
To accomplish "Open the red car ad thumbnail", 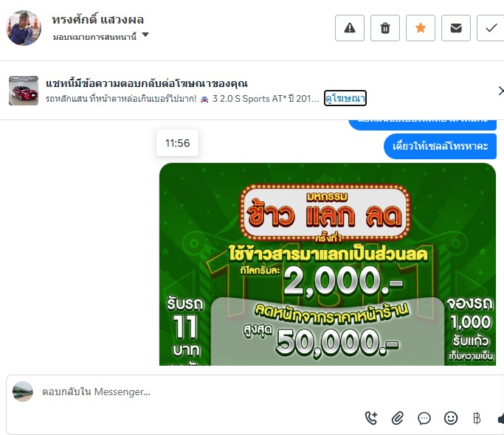I will click(24, 91).
